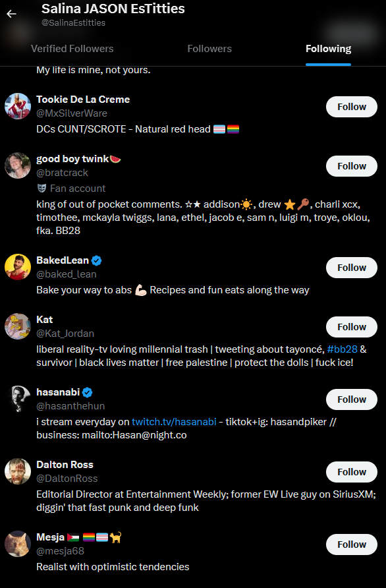Open the @mesja68 handle
Image resolution: width=386 pixels, height=588 pixels.
pyautogui.click(x=60, y=551)
